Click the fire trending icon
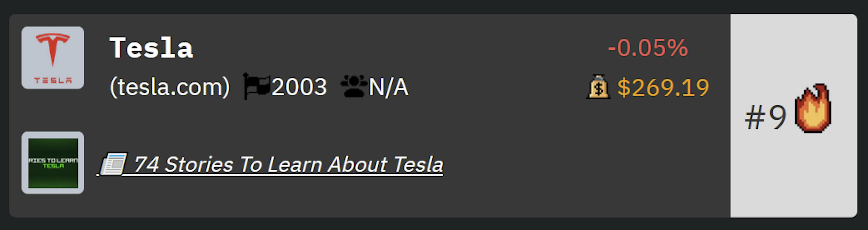This screenshot has width=868, height=230. click(813, 108)
